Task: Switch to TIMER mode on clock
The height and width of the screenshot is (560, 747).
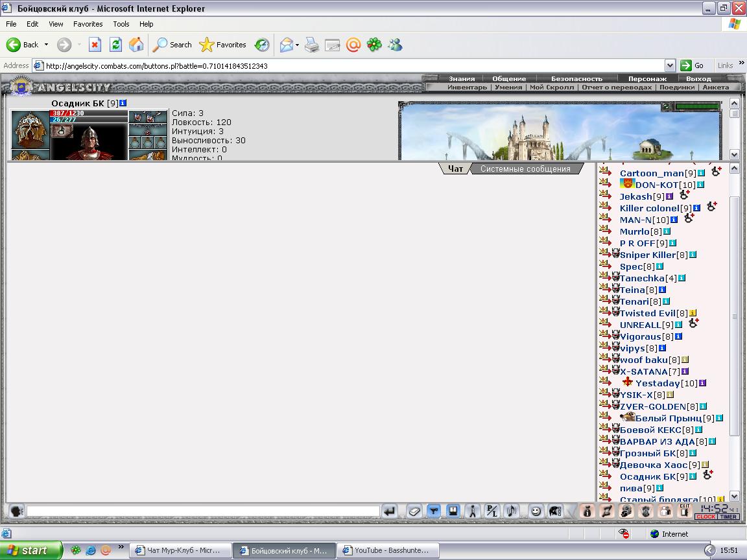Action: (729, 517)
